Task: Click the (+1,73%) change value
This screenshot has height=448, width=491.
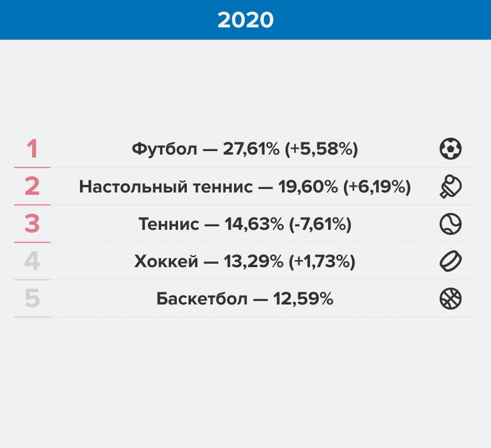Action: (322, 262)
